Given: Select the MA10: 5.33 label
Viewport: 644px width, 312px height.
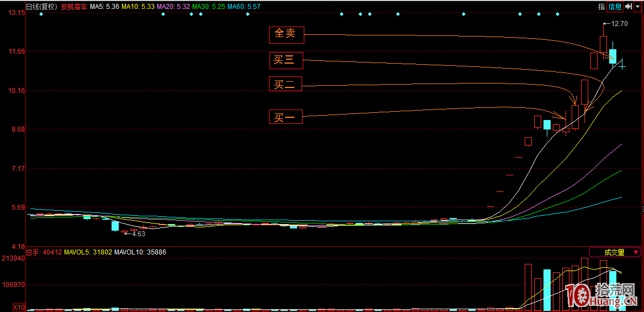Looking at the screenshot, I should click(138, 6).
